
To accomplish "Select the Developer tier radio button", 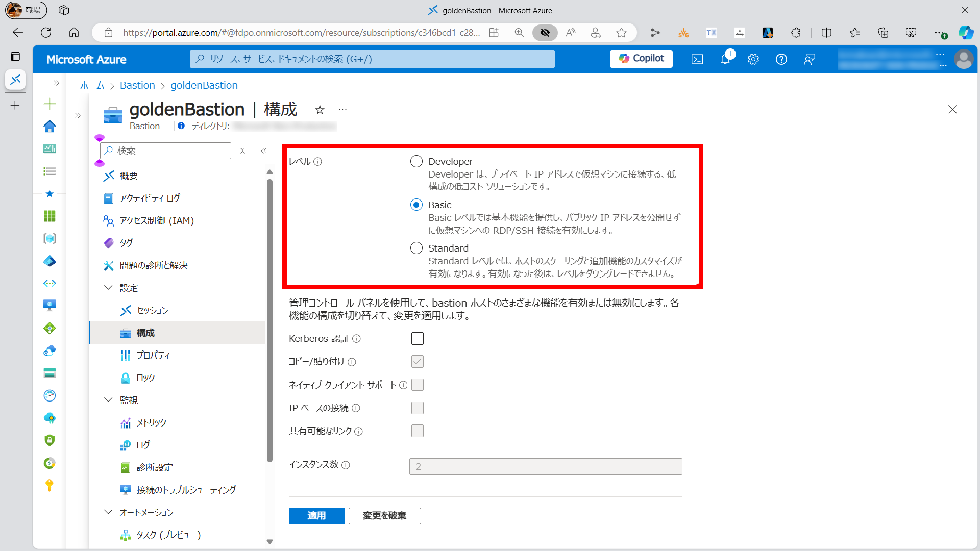I will (x=416, y=162).
